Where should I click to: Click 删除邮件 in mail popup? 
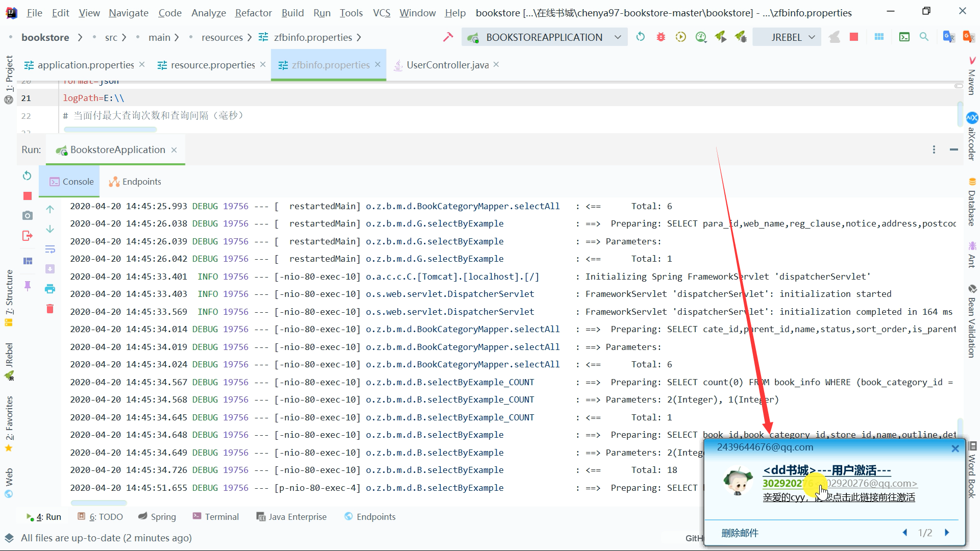[740, 533]
